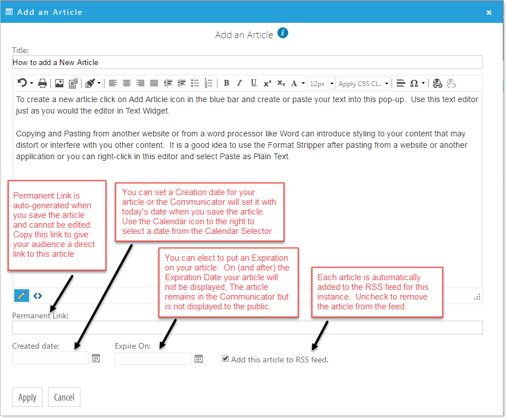Click the Expire On input field
This screenshot has height=420, width=508.
[153, 358]
